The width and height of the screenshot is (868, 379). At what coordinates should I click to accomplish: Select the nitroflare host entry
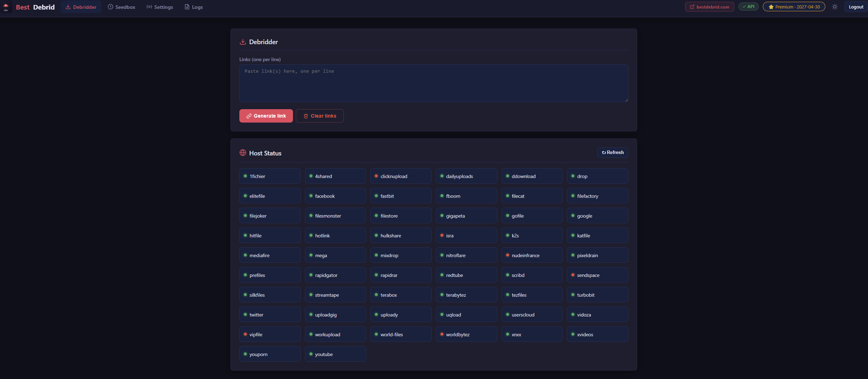(466, 255)
